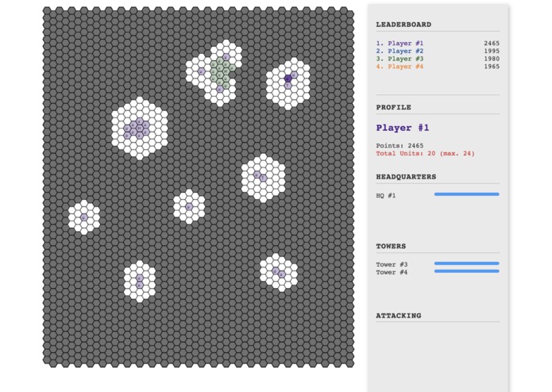Click the purple headquarters hex marked H
This screenshot has width=552, height=392.
pyautogui.click(x=139, y=129)
